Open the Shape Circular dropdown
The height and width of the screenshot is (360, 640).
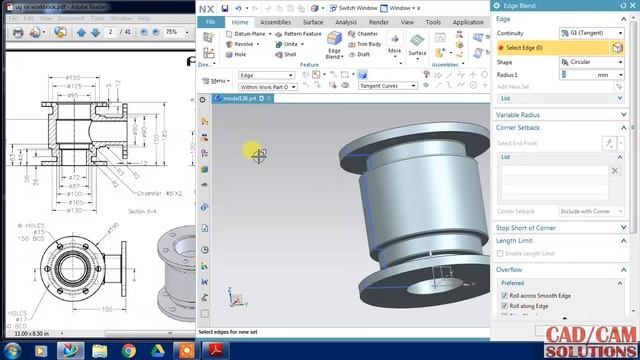click(591, 62)
